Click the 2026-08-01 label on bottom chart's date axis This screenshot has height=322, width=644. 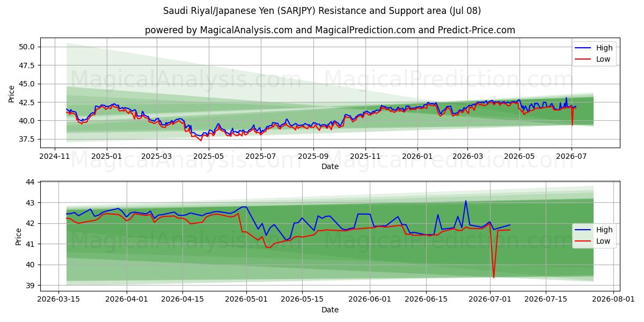point(613,300)
